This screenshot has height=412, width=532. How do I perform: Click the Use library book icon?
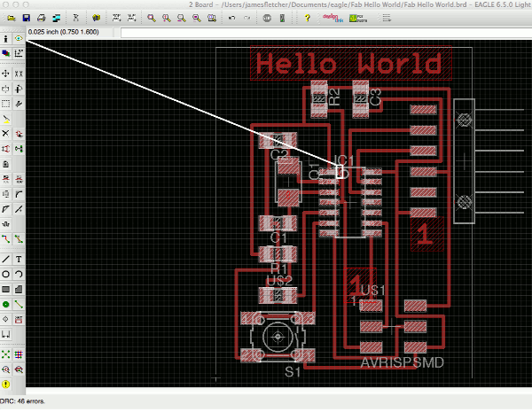click(x=97, y=18)
